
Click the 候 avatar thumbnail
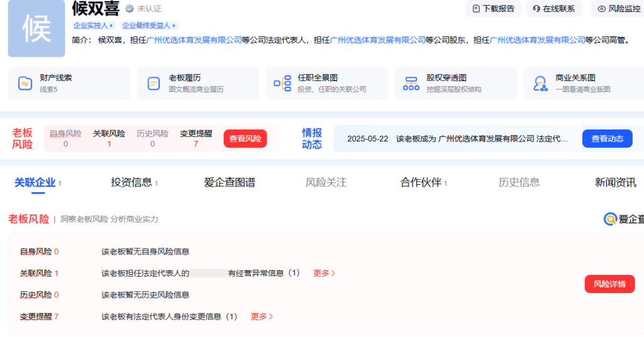36,28
